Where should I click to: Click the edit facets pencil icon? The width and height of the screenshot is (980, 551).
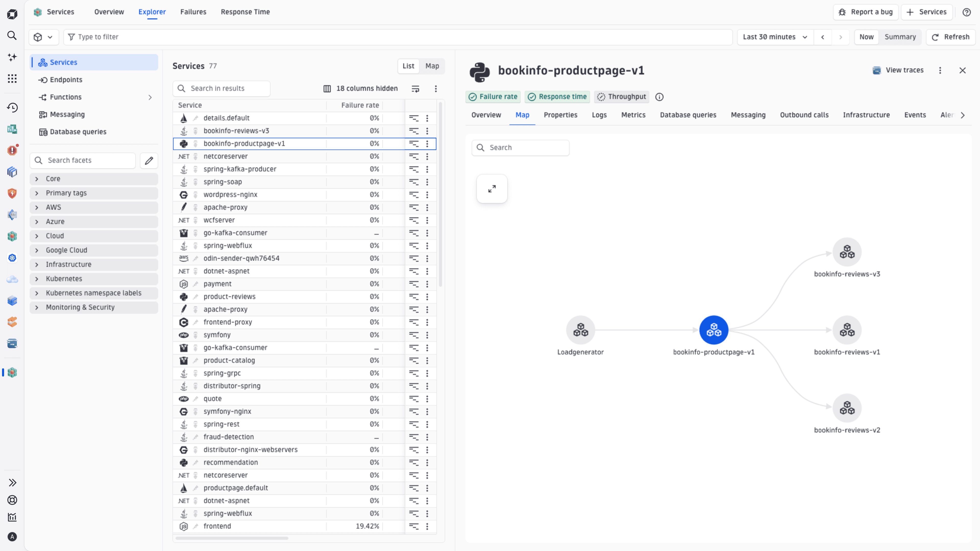coord(149,160)
